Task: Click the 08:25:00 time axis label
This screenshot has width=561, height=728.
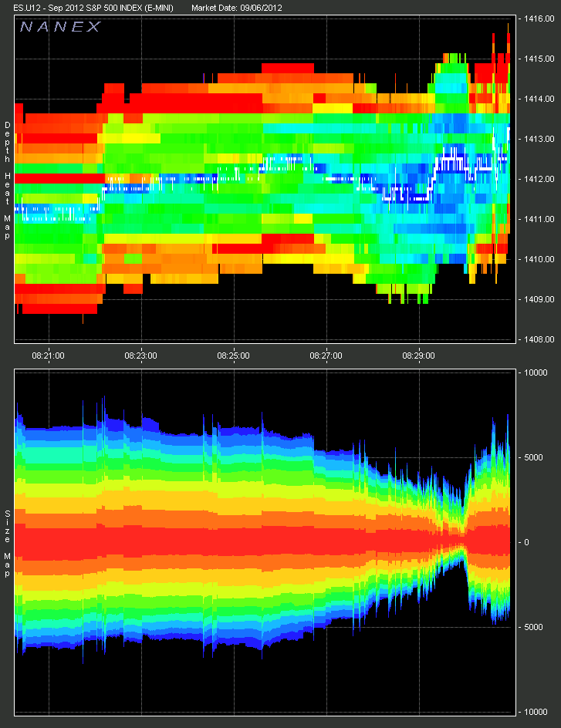Action: (x=234, y=356)
